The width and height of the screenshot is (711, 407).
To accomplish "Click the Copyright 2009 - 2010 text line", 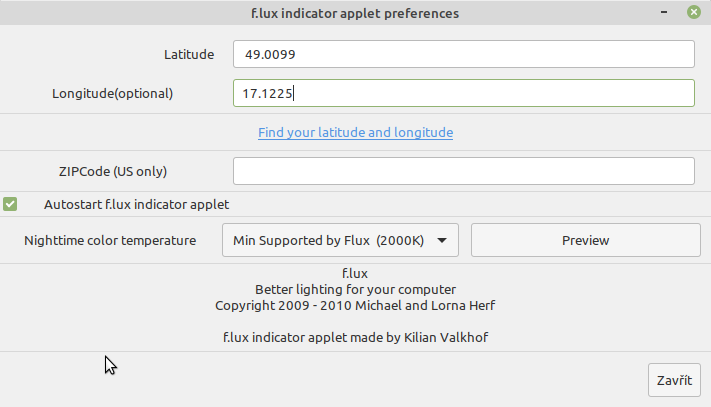I will 355,304.
